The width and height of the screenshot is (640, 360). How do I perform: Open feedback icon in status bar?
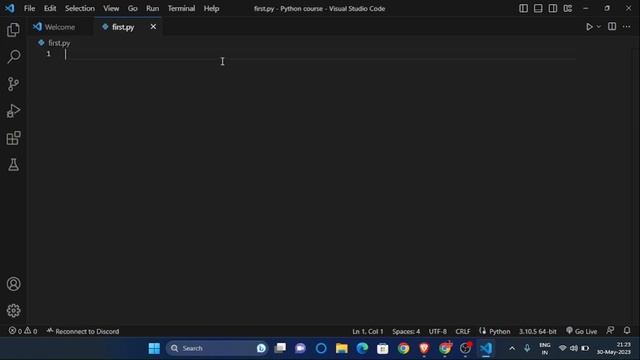610,330
